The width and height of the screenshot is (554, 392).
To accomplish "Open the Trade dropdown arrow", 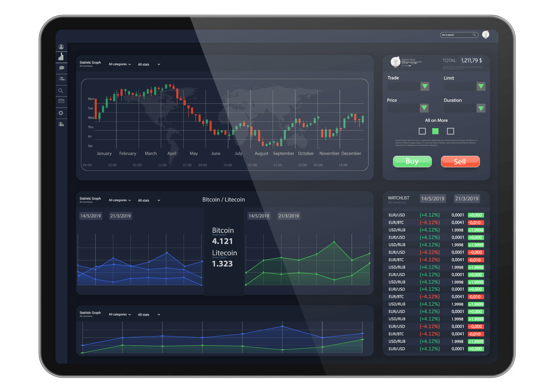I will coord(425,86).
